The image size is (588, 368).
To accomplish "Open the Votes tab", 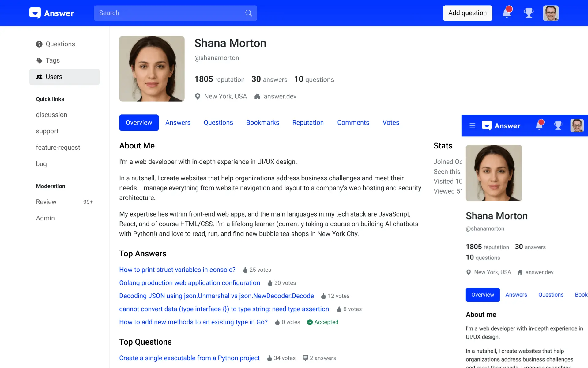I will [x=390, y=123].
